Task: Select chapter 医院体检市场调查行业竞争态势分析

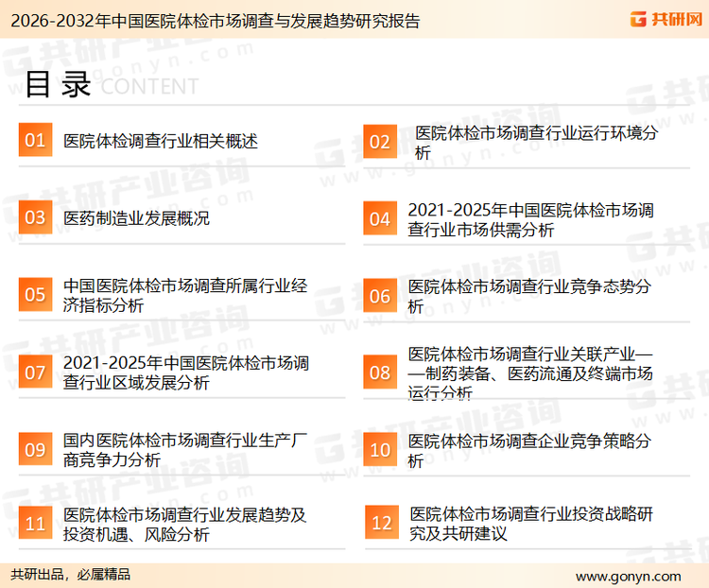Action: (x=529, y=296)
